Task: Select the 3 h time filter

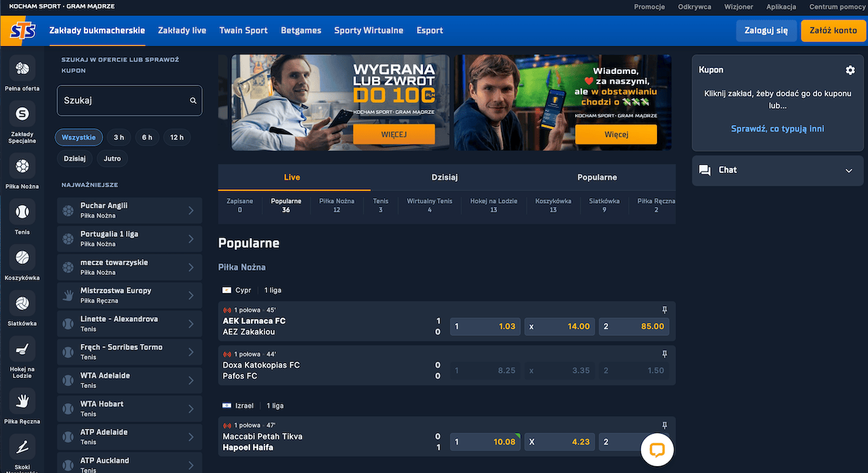Action: (x=119, y=137)
